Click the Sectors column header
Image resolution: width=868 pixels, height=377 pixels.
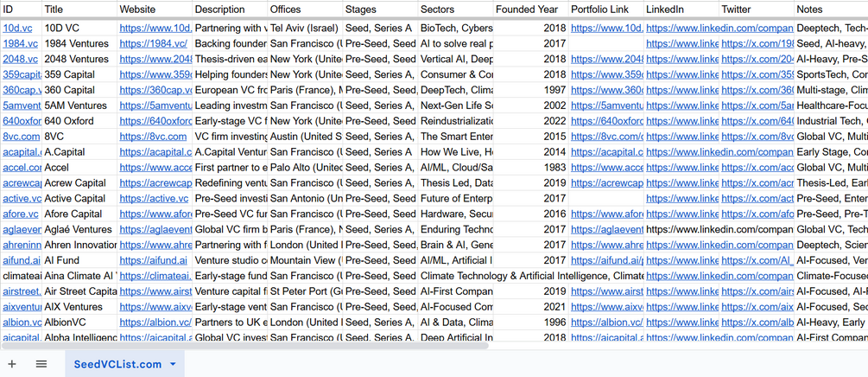click(x=437, y=9)
